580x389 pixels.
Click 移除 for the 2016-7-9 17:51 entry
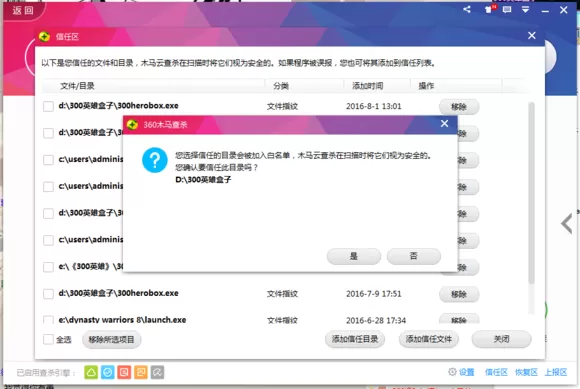[x=459, y=294]
